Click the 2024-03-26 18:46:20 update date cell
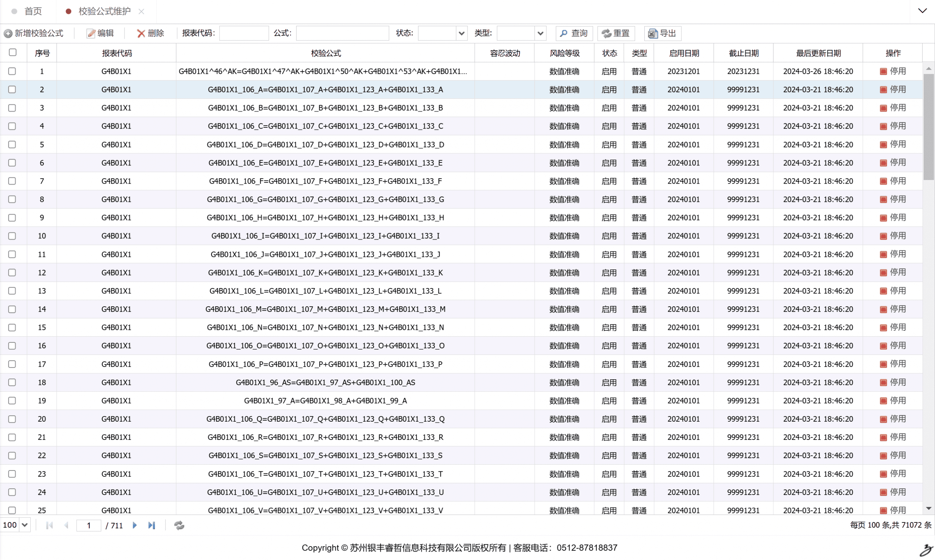This screenshot has width=935, height=560. pos(818,71)
